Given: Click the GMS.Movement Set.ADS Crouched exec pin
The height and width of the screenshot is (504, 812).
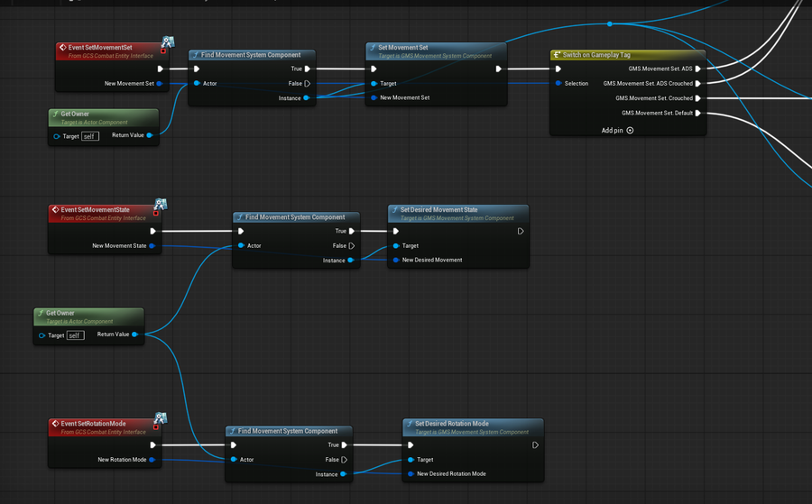Looking at the screenshot, I should point(698,83).
